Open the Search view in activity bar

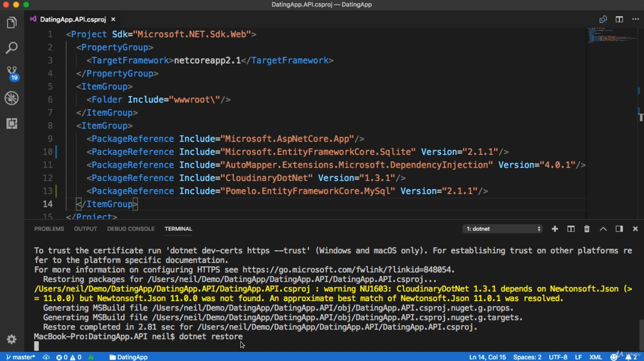pyautogui.click(x=12, y=48)
